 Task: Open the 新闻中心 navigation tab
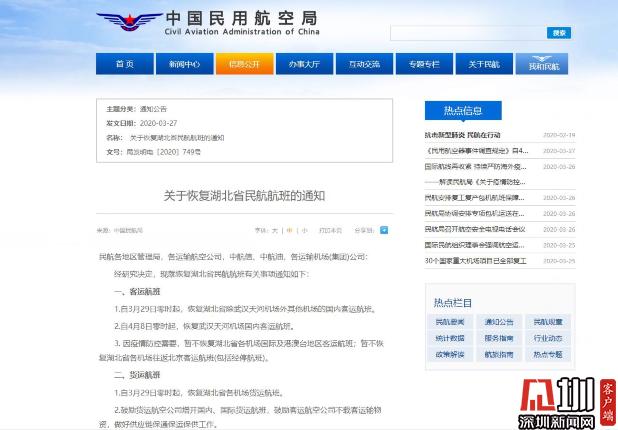coord(184,64)
